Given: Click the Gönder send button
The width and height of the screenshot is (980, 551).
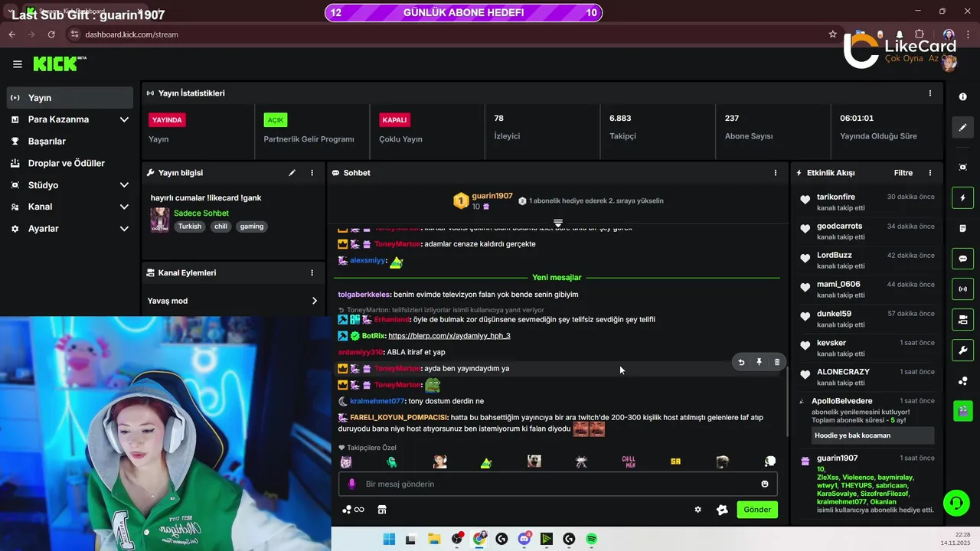Looking at the screenshot, I should pos(757,510).
